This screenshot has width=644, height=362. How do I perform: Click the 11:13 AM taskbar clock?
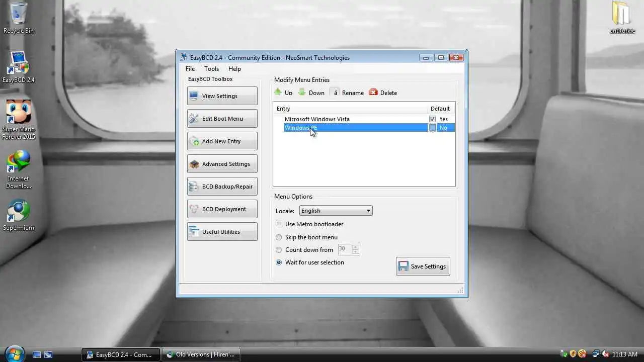pos(625,354)
